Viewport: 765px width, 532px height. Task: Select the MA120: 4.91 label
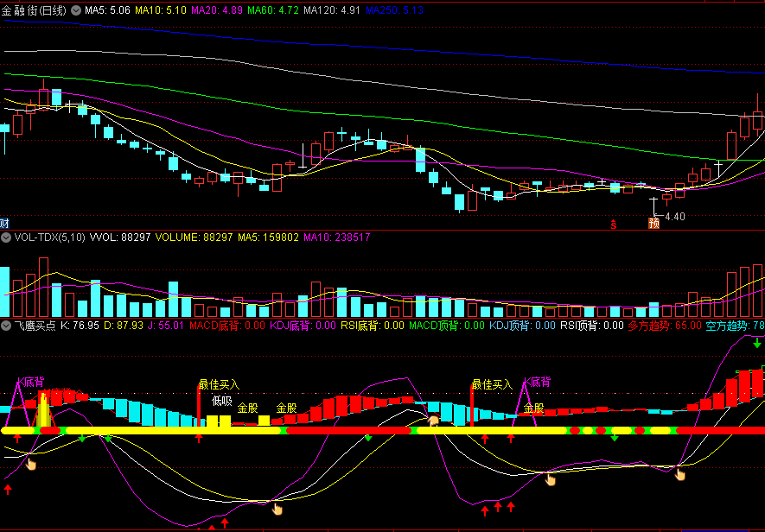click(332, 10)
